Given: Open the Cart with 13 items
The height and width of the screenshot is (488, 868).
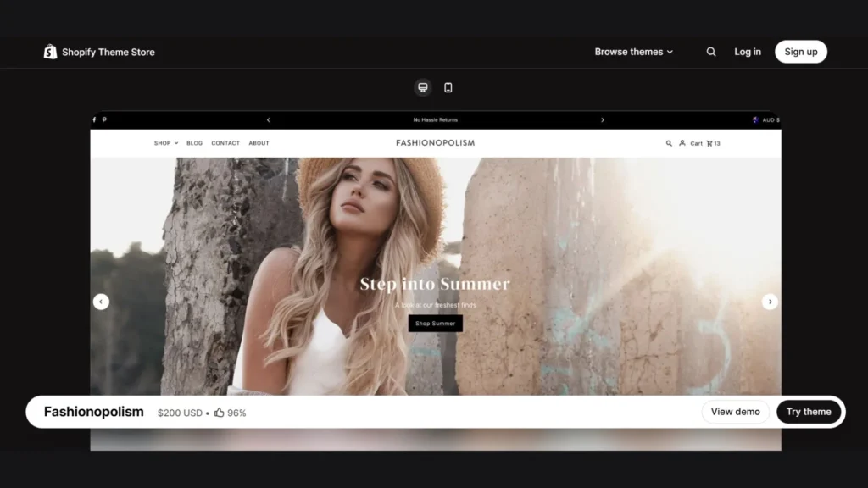Looking at the screenshot, I should click(705, 143).
